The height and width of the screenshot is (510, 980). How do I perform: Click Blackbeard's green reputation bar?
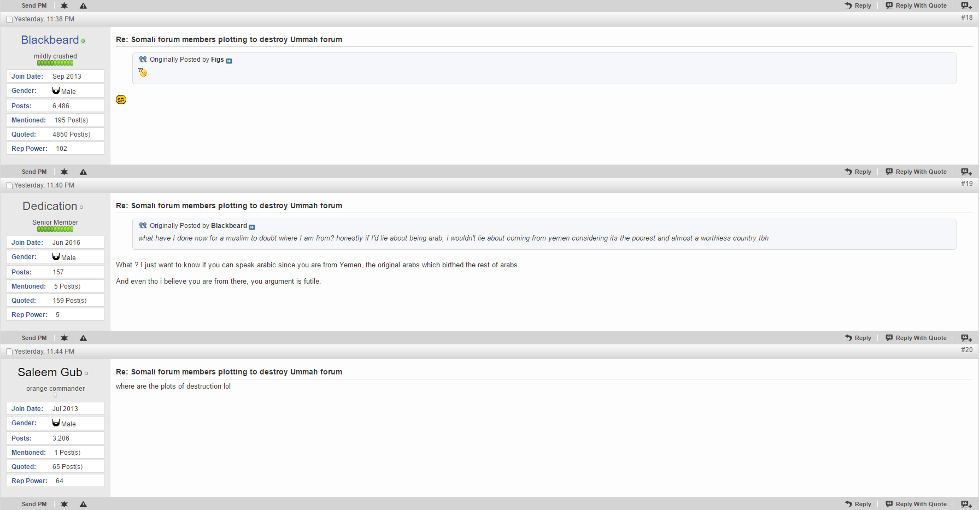pyautogui.click(x=55, y=63)
